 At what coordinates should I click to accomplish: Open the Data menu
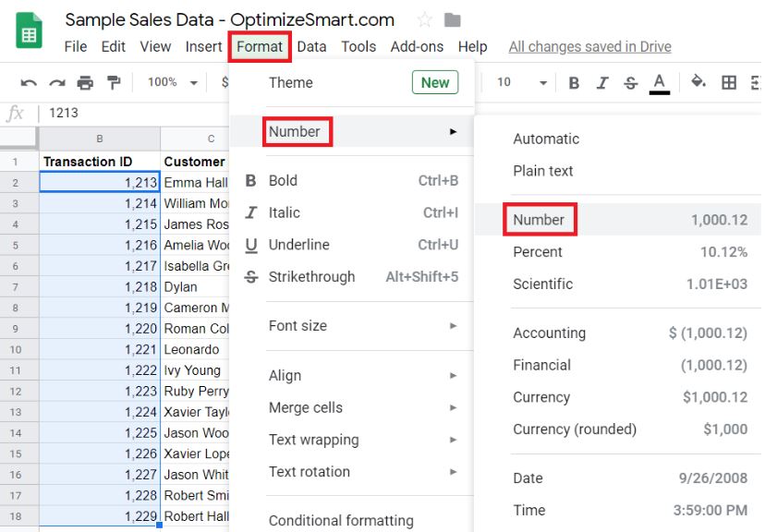311,47
